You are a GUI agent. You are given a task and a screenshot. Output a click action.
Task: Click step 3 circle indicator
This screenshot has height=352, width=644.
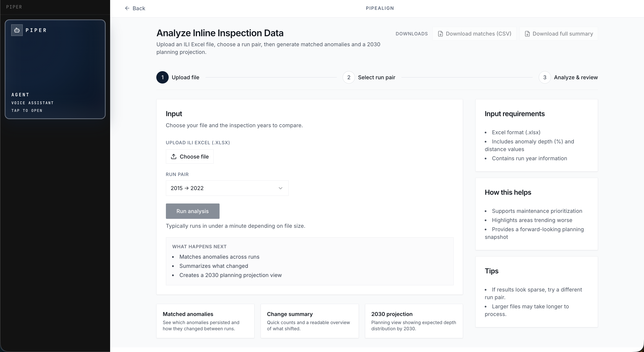pos(545,78)
